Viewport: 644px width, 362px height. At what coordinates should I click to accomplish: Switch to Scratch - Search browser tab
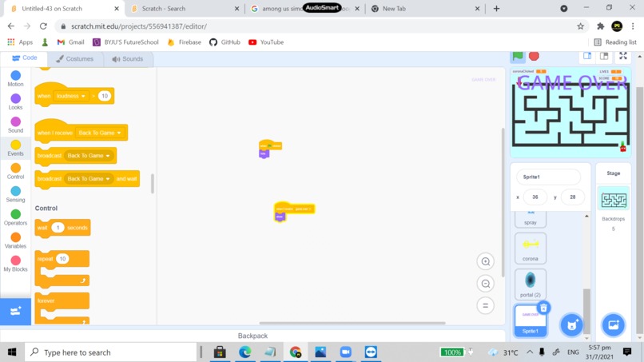click(184, 9)
